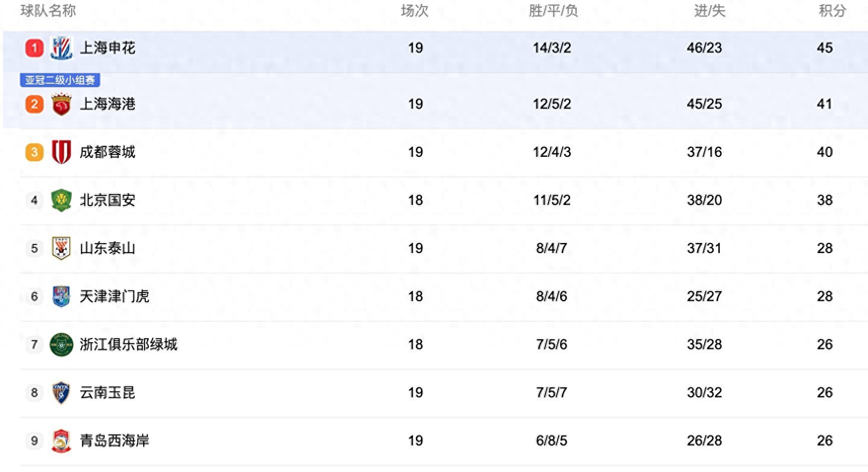Viewport: 868px width, 472px height.
Task: Sort by the 积分 column header
Action: 832,11
